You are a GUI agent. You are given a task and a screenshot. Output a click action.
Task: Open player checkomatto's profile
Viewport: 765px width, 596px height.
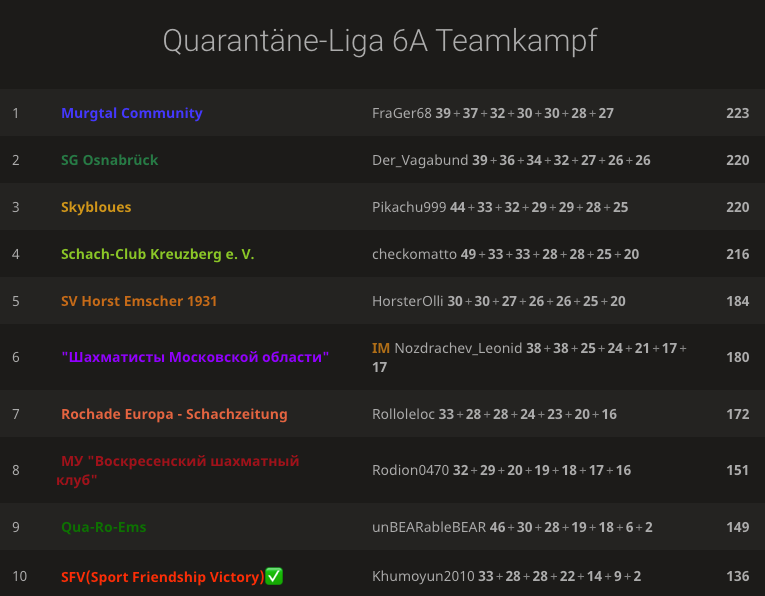coord(414,254)
